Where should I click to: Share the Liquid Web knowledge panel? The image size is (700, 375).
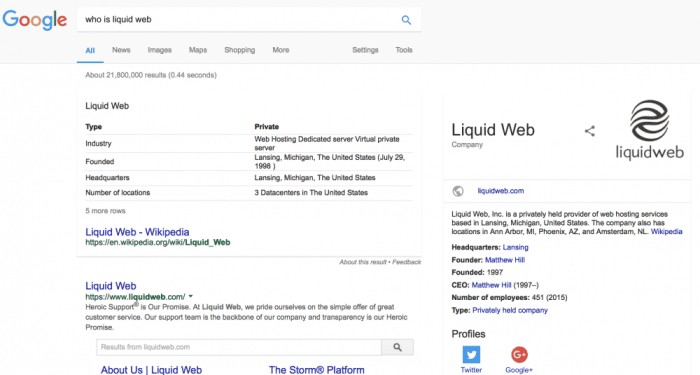pyautogui.click(x=590, y=131)
